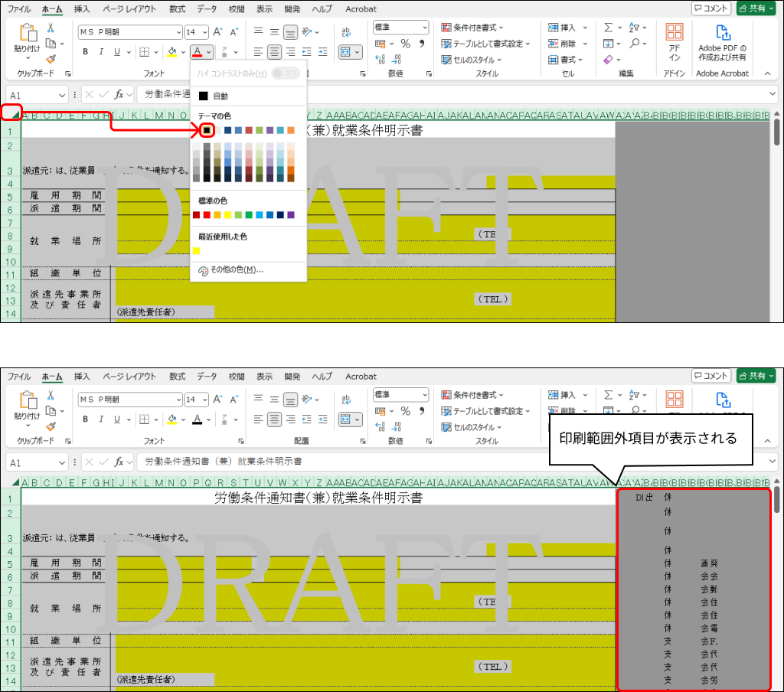Viewport: 784px width, 692px height.
Task: Click comma style icon in lower window
Action: pyautogui.click(x=422, y=411)
